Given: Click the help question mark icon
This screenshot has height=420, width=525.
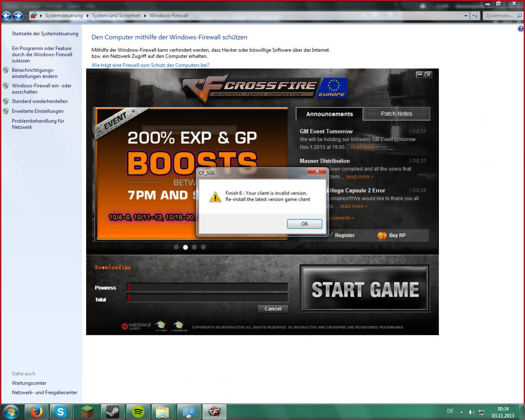Looking at the screenshot, I should pyautogui.click(x=520, y=29).
